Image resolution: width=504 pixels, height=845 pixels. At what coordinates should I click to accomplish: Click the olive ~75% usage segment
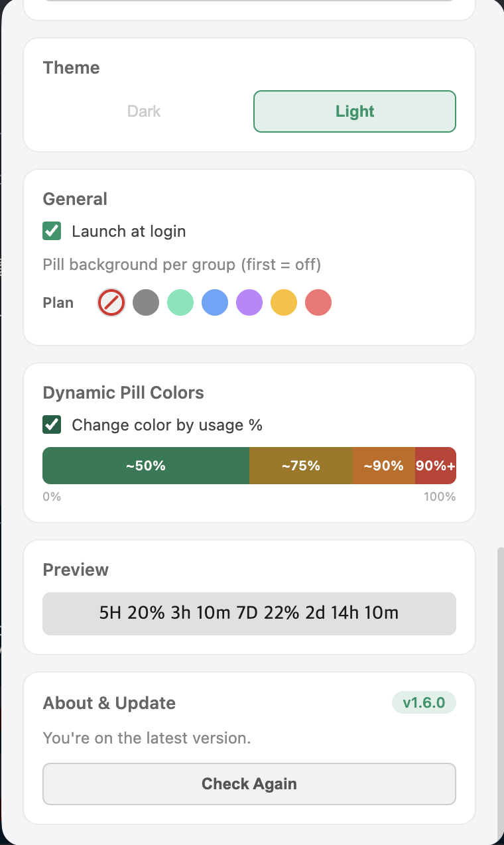click(301, 466)
